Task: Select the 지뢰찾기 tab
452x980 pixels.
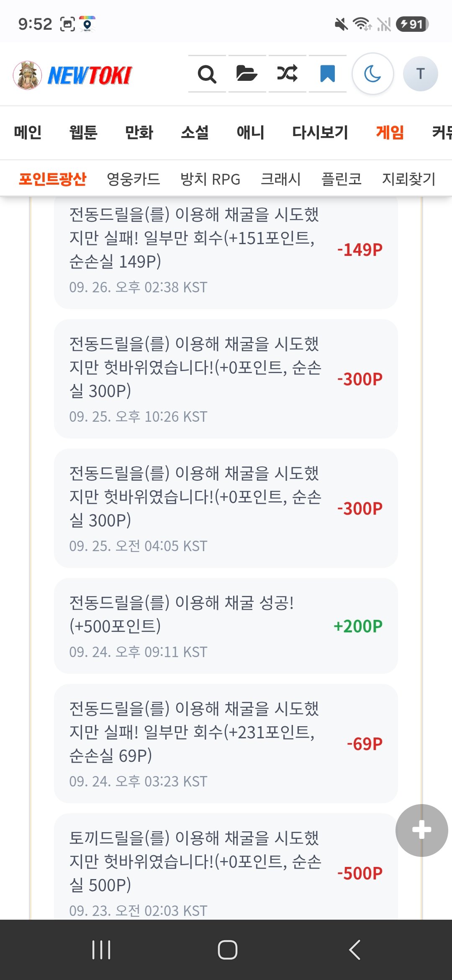Action: click(x=409, y=179)
